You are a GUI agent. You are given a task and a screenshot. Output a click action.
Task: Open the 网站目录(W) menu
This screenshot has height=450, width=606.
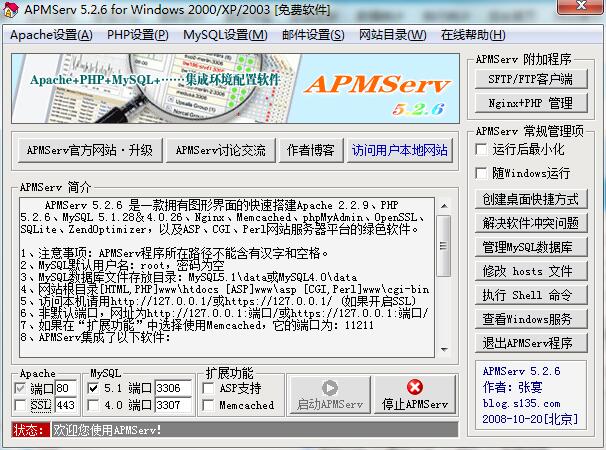click(x=393, y=35)
